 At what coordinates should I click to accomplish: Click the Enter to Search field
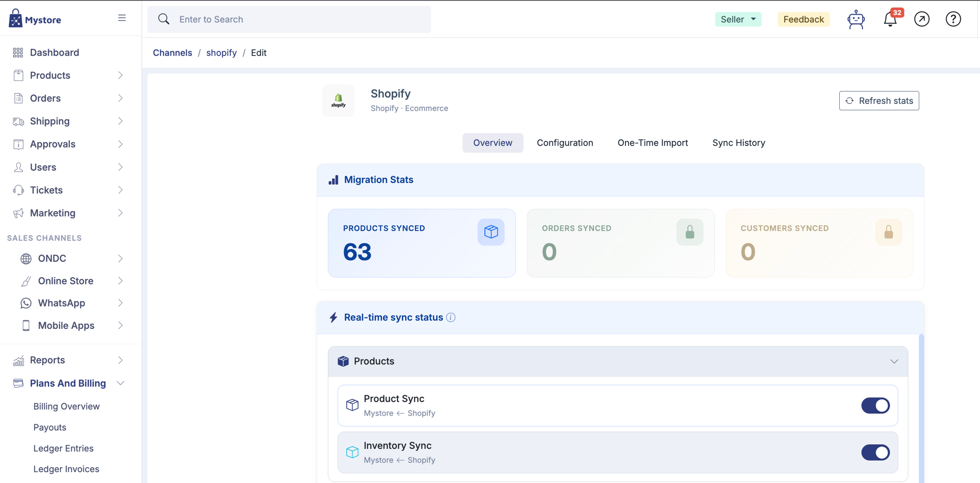[289, 19]
